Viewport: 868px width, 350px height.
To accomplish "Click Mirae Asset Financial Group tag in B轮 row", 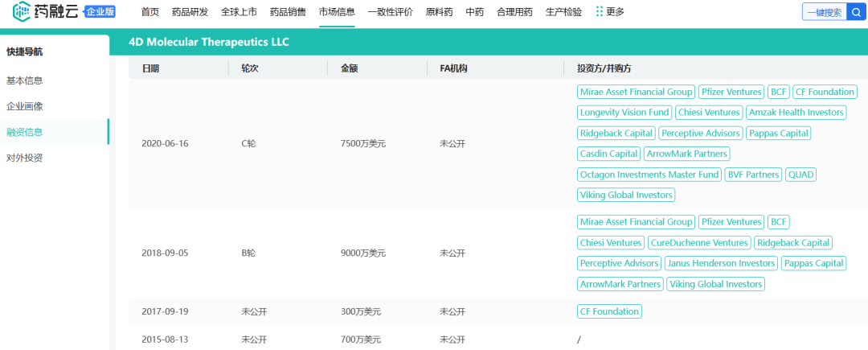I will [x=636, y=222].
